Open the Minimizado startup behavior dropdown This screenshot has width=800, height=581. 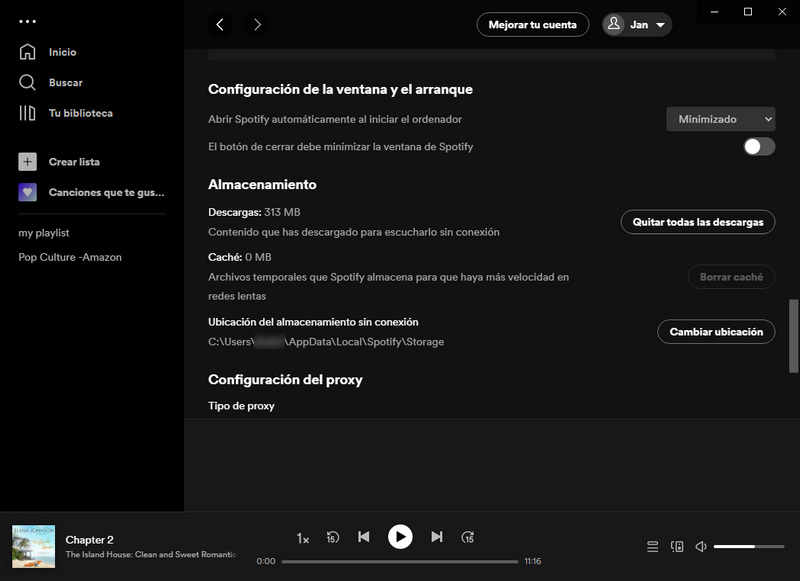720,118
